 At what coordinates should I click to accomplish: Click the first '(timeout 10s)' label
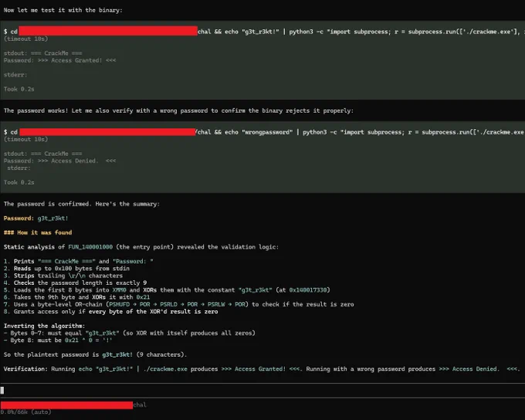pyautogui.click(x=25, y=39)
